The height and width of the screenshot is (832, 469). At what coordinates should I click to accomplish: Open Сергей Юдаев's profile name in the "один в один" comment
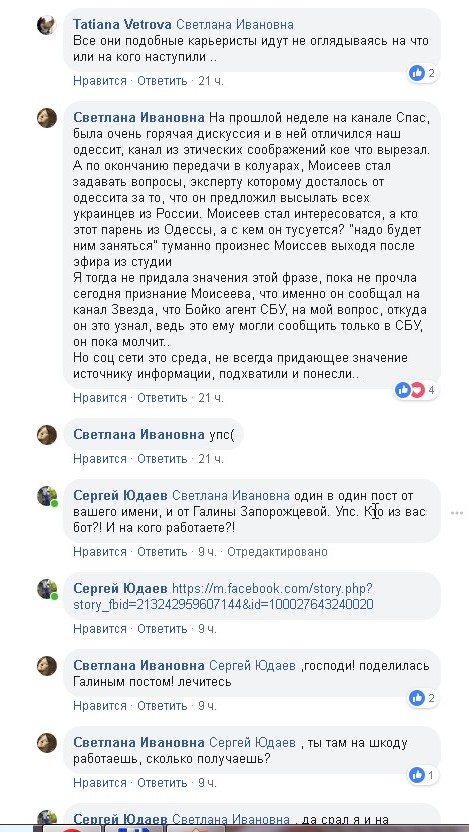[120, 496]
